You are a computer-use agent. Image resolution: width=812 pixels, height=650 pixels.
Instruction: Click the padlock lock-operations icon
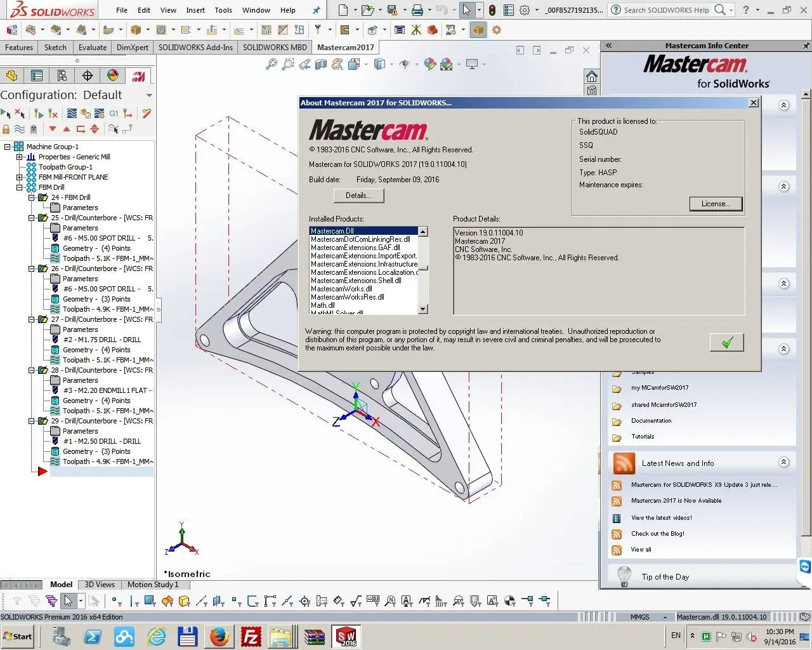tap(6, 129)
